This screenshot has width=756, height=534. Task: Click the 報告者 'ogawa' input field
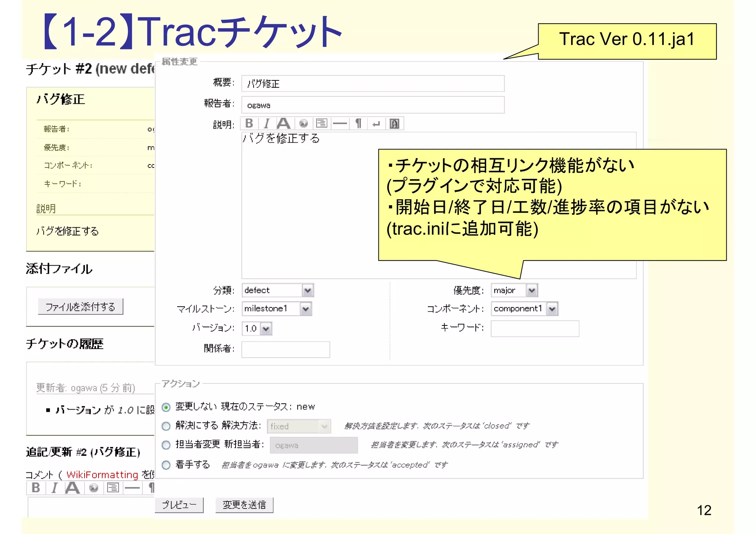tap(373, 105)
